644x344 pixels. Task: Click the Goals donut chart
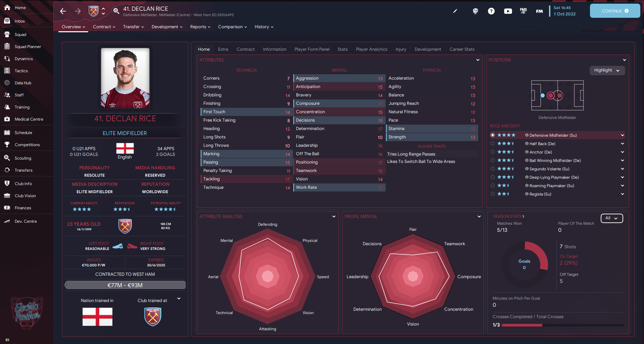pos(525,264)
